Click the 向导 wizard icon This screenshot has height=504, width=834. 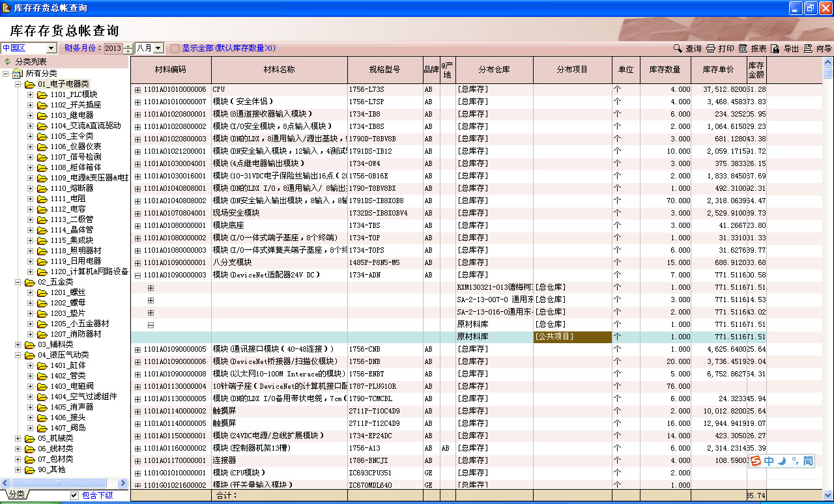point(808,49)
